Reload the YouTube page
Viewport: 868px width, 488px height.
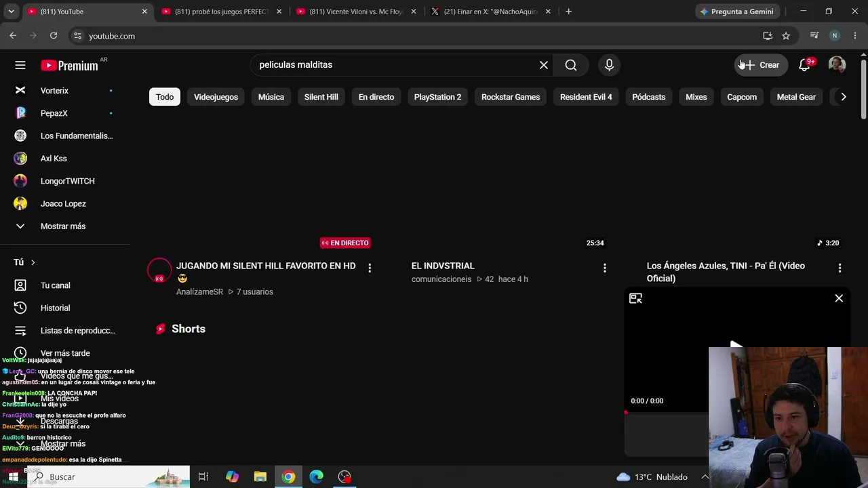pyautogui.click(x=54, y=36)
